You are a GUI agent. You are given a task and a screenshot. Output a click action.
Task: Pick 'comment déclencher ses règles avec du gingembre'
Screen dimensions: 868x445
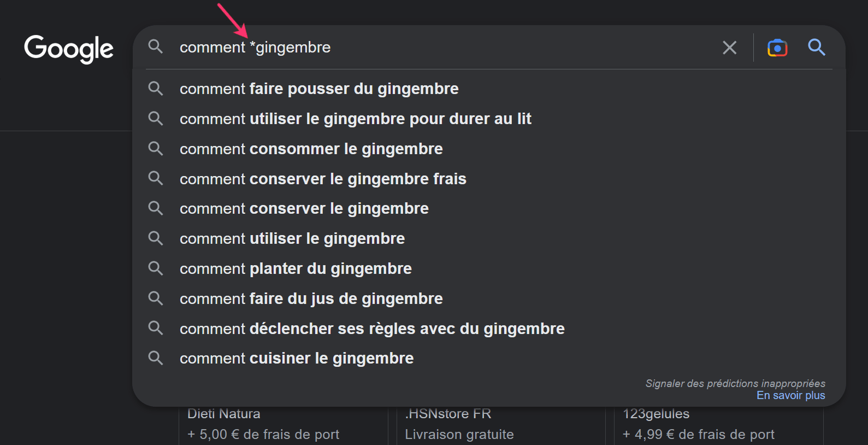[x=372, y=329]
